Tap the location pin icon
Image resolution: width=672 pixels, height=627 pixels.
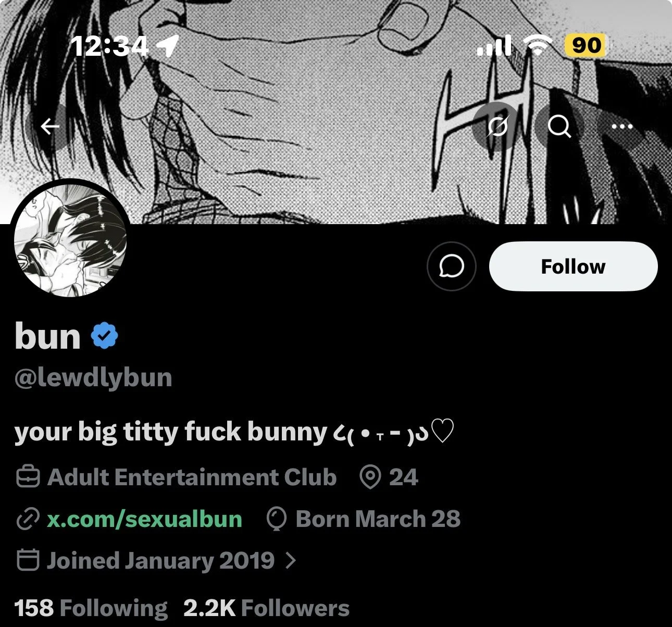(x=370, y=477)
